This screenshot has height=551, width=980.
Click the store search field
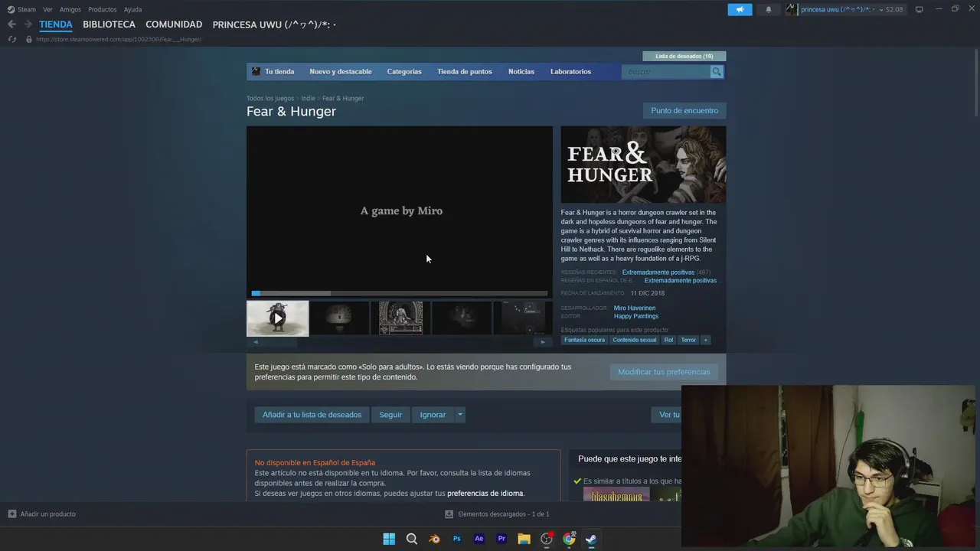pyautogui.click(x=666, y=71)
